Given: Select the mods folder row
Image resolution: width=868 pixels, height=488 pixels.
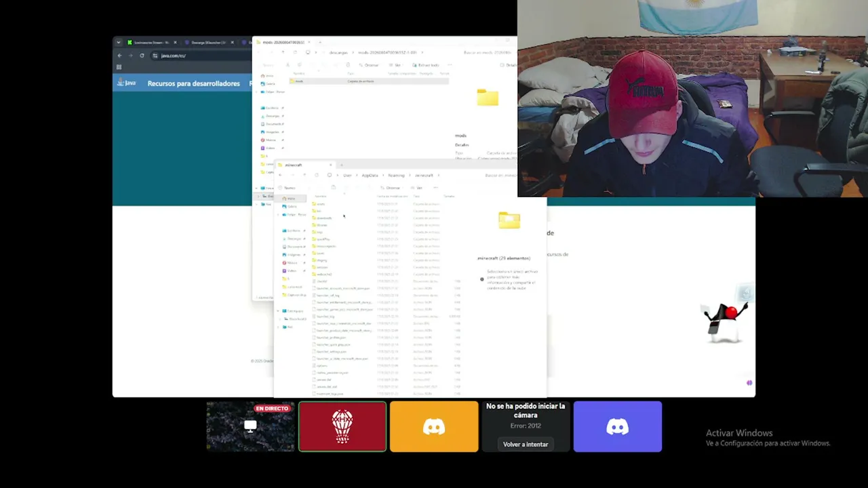Looking at the screenshot, I should 370,81.
